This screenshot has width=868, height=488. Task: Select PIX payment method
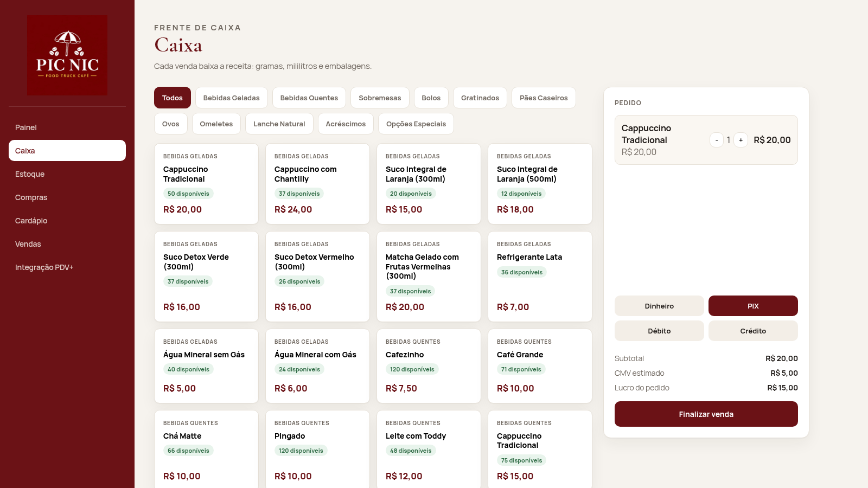(x=753, y=306)
